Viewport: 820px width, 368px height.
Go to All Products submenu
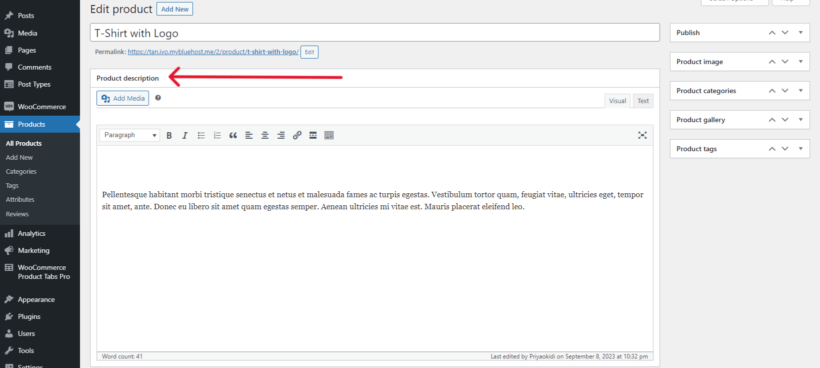(x=24, y=143)
